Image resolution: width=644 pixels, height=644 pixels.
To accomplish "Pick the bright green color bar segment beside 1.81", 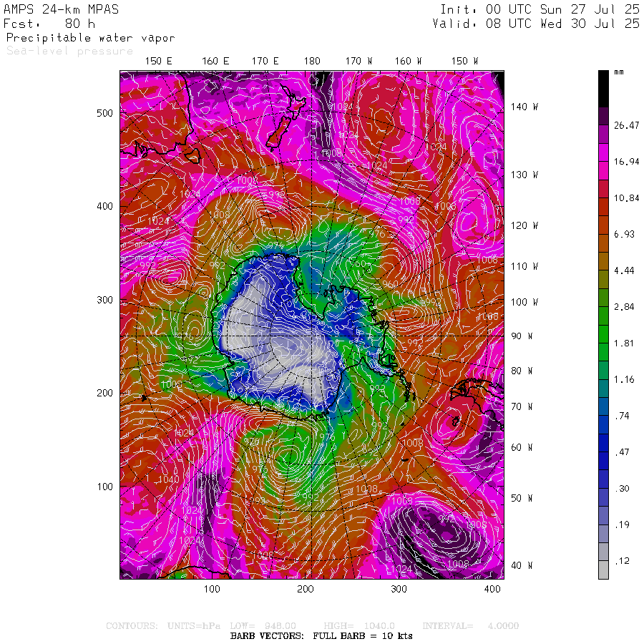I will pyautogui.click(x=603, y=334).
